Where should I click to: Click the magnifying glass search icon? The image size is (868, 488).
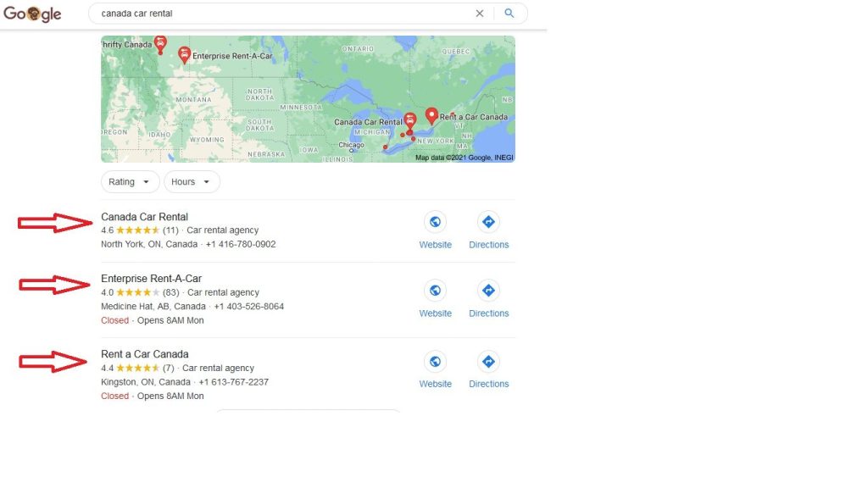509,14
